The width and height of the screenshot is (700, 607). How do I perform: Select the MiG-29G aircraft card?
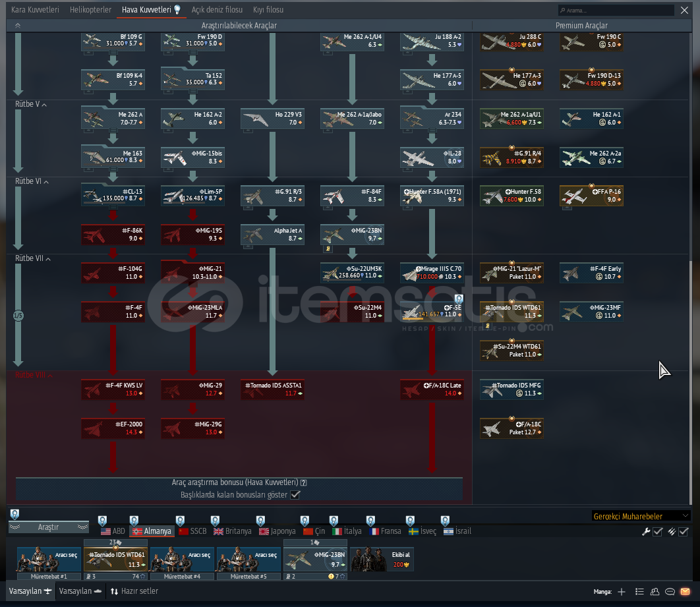click(x=192, y=428)
